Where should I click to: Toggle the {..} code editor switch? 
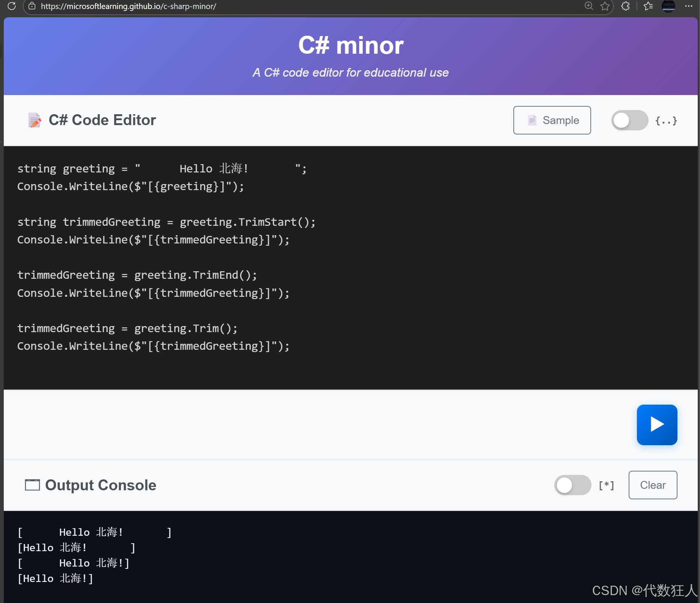coord(629,120)
